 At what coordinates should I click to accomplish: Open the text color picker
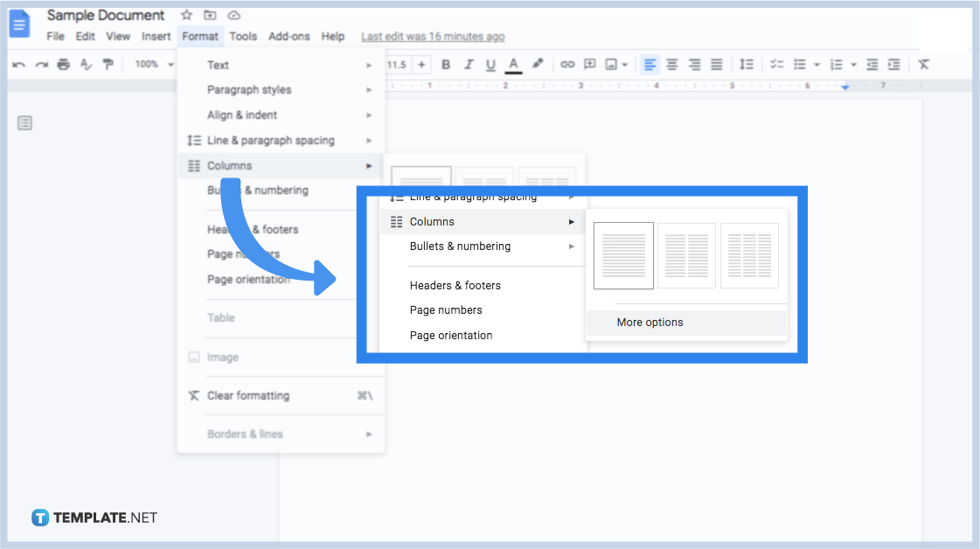tap(513, 64)
